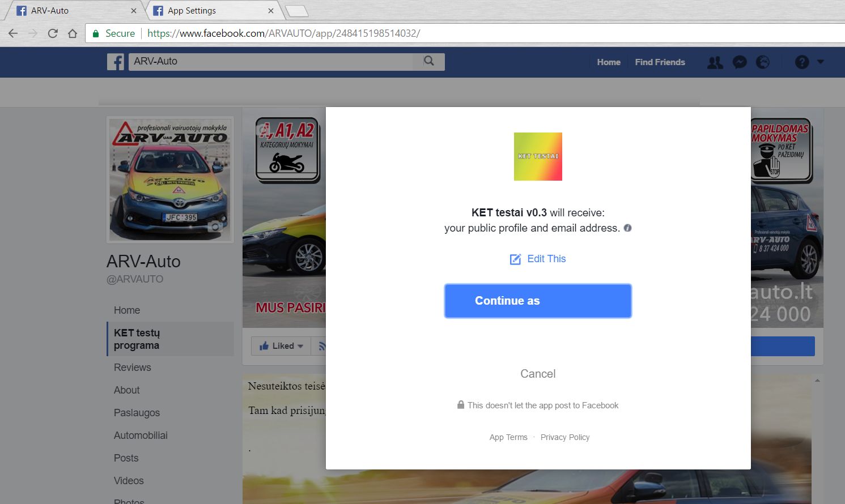Close the App Settings browser tab
The image size is (845, 504).
[271, 11]
